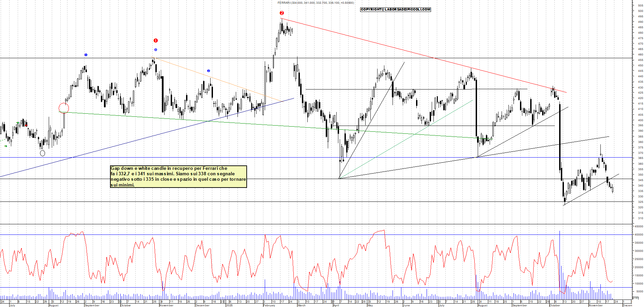644x307 pixels.
Task: Click the April label on the date axis
Action: point(336,305)
